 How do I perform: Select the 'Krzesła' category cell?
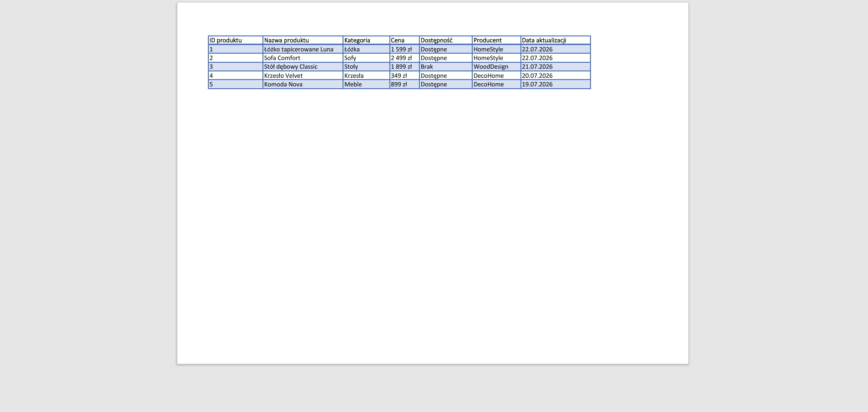(366, 75)
